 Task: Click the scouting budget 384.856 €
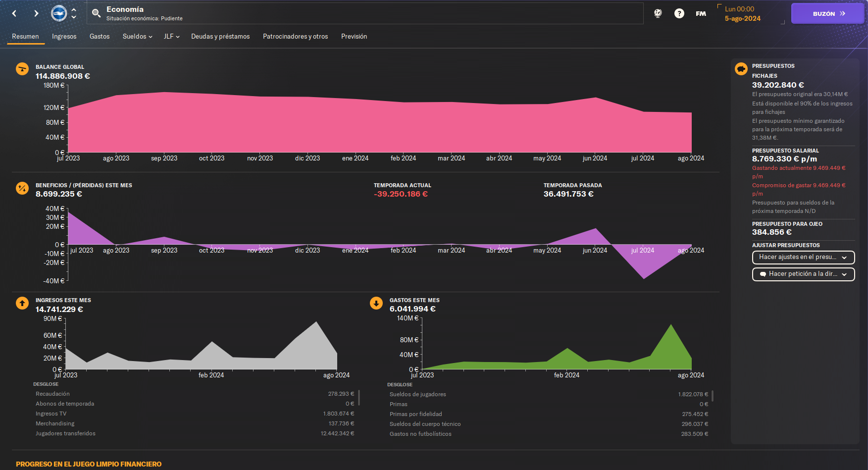[771, 232]
